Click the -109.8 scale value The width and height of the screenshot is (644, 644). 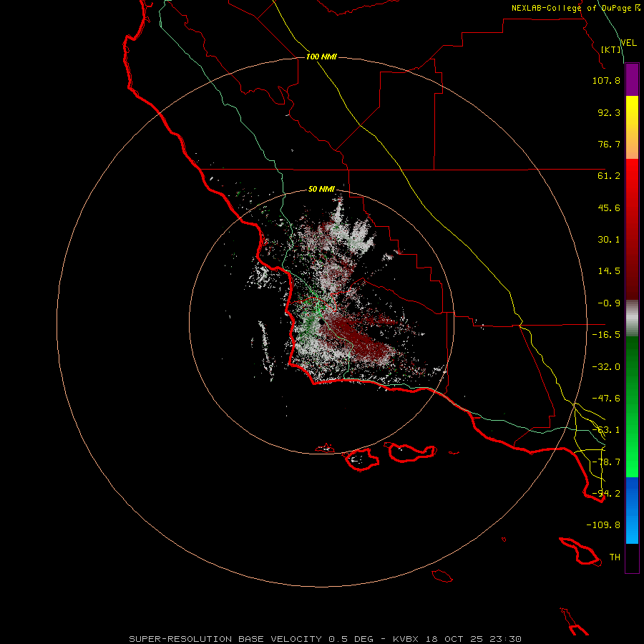pyautogui.click(x=603, y=525)
